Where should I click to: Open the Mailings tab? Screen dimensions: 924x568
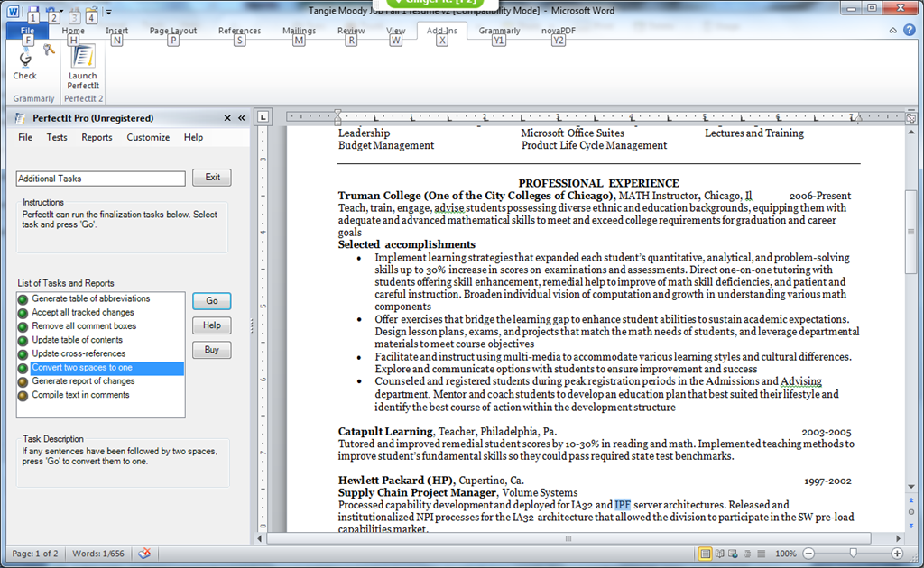[299, 31]
